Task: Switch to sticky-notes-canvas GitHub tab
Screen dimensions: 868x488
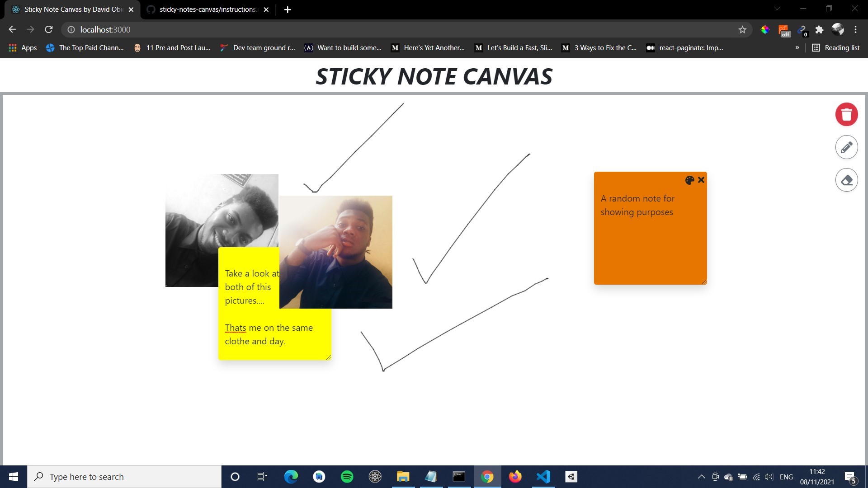Action: pyautogui.click(x=207, y=9)
